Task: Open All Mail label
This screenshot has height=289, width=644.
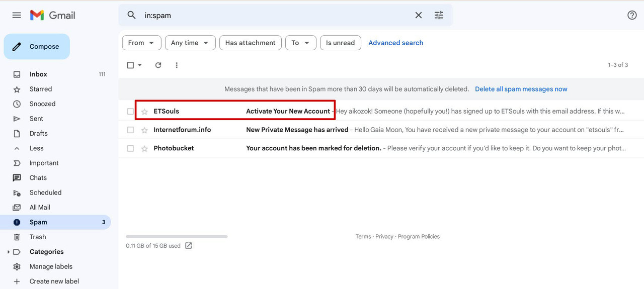Action: point(55,208)
